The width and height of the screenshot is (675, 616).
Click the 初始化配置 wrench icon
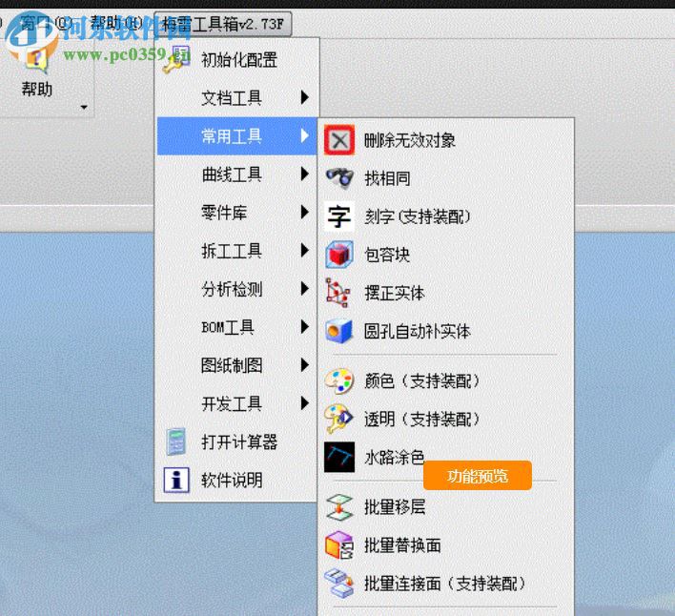pos(176,59)
